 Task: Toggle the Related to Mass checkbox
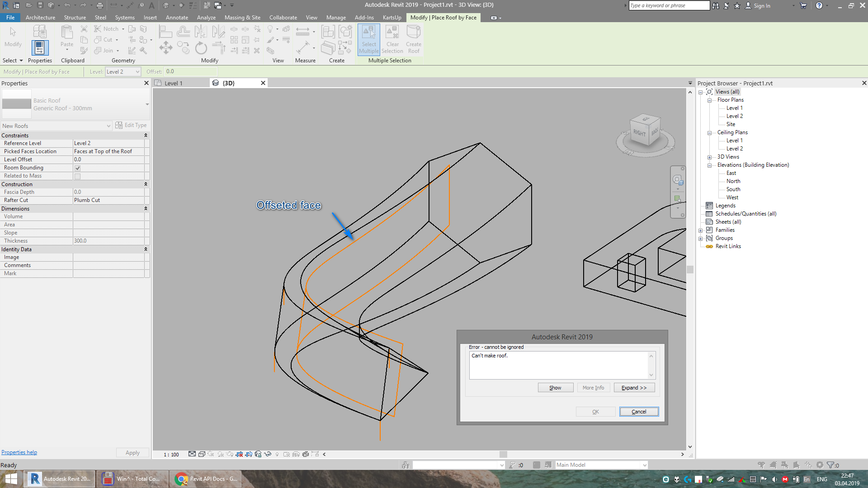pyautogui.click(x=78, y=176)
